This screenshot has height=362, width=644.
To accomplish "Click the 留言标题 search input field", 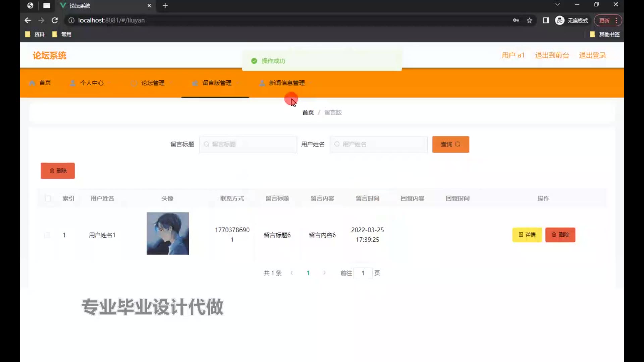I will [248, 144].
